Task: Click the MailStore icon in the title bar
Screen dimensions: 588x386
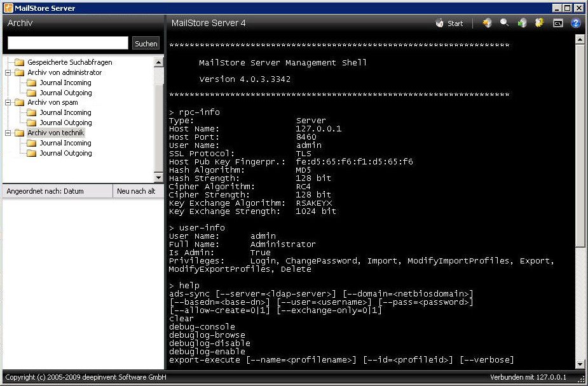Action: click(8, 8)
